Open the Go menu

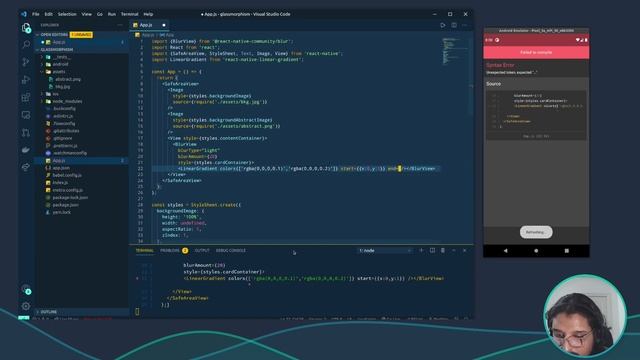pyautogui.click(x=100, y=14)
